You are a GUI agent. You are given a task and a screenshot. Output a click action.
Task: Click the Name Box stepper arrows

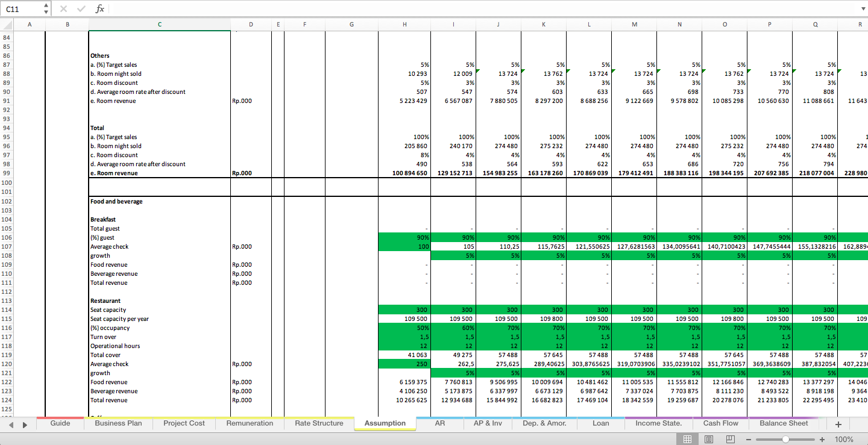[46, 9]
